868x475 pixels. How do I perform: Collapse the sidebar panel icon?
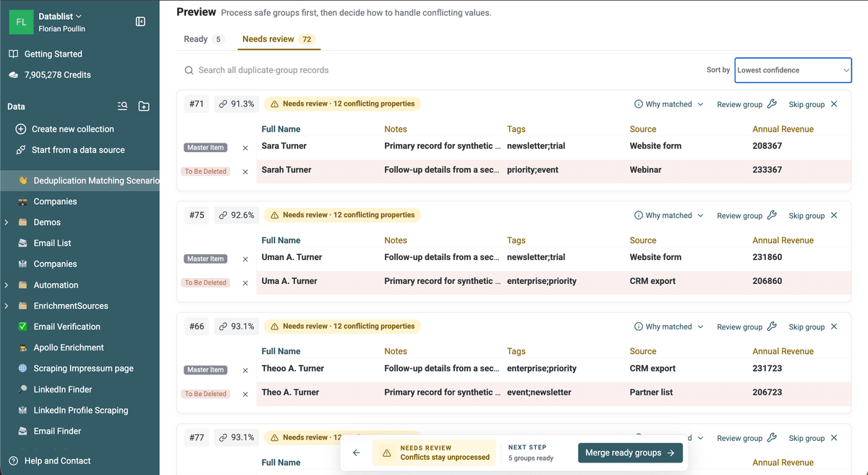[x=140, y=22]
